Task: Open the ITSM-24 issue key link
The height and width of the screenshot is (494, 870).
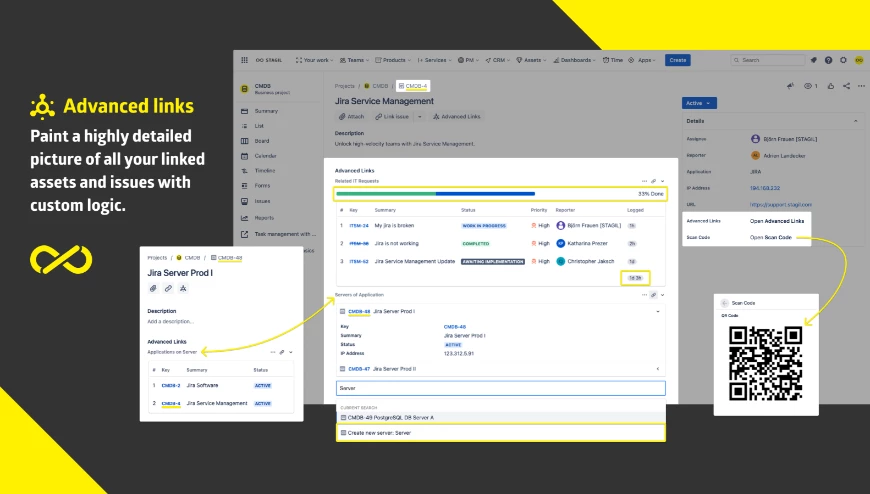Action: [359, 226]
